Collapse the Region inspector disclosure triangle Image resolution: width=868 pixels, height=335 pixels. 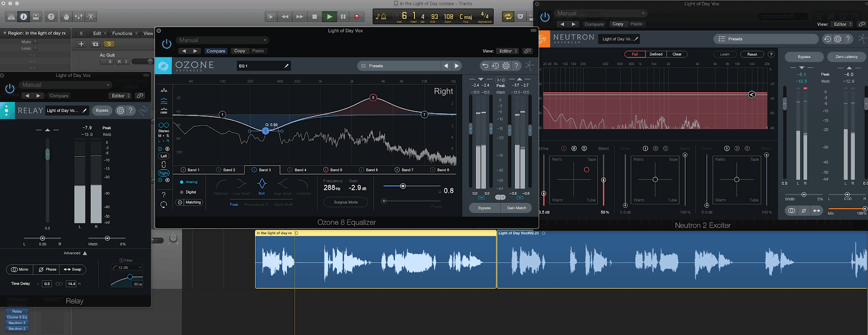pos(4,34)
